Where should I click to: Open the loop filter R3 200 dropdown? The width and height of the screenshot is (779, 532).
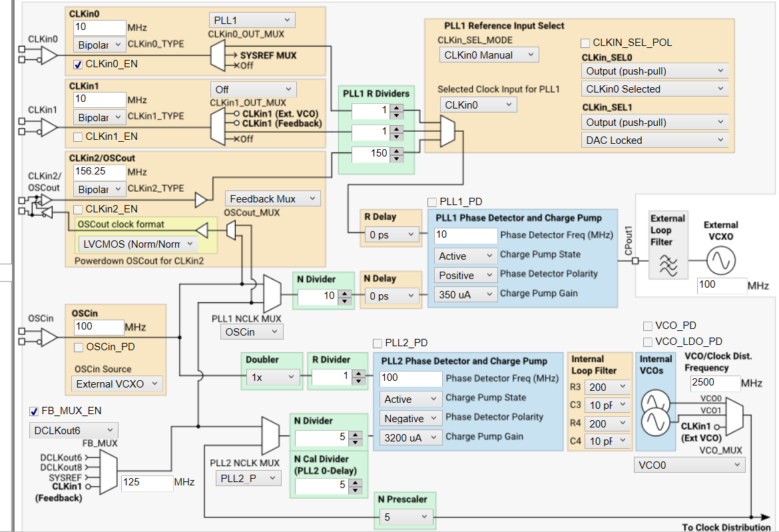[x=607, y=387]
